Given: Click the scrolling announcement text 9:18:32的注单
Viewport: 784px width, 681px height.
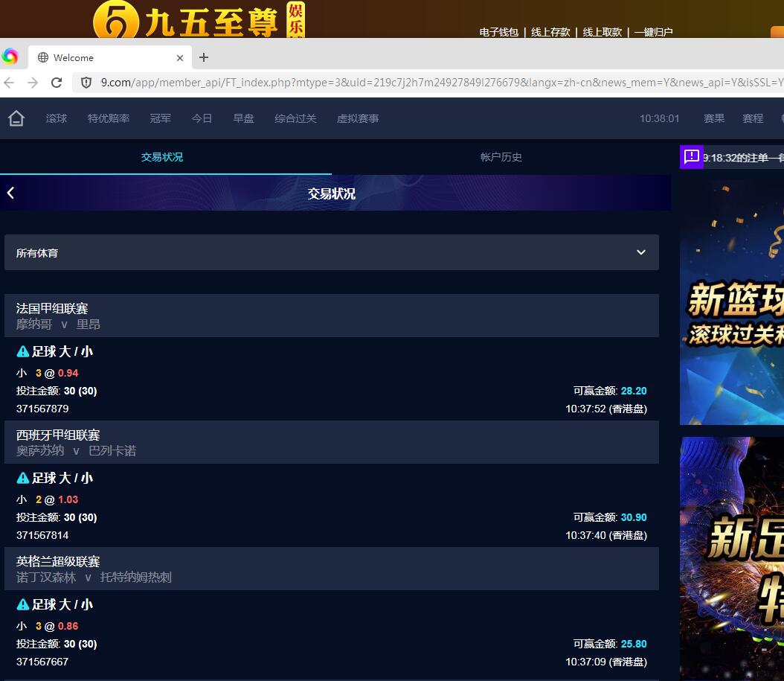Looking at the screenshot, I should (744, 158).
